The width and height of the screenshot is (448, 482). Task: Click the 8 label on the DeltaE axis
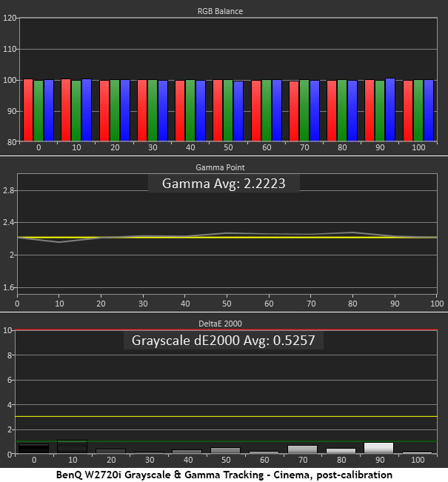point(10,355)
